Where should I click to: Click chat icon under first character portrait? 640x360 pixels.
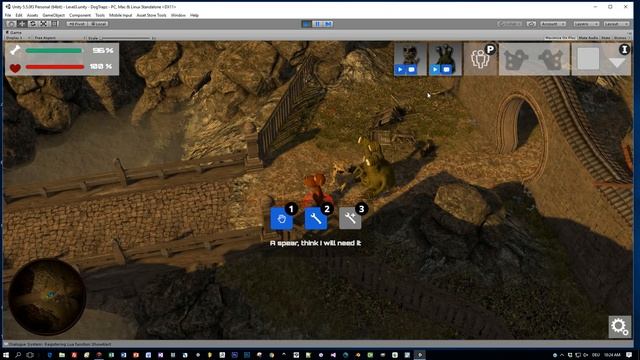coord(411,70)
